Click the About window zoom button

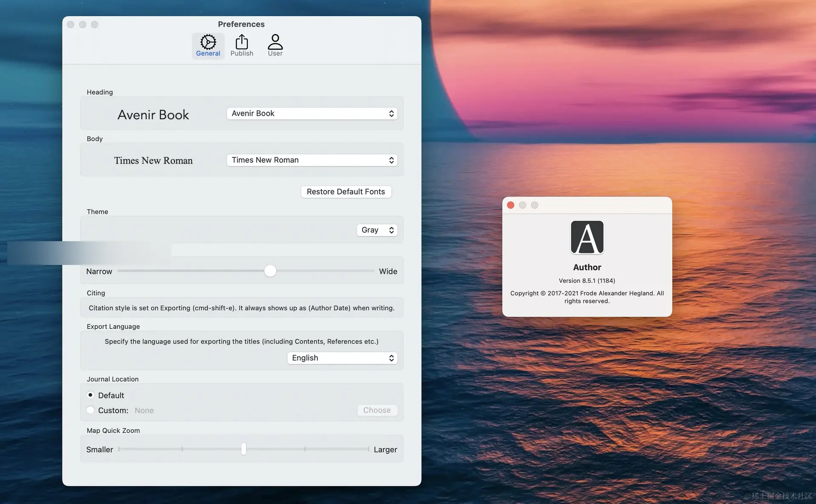535,205
